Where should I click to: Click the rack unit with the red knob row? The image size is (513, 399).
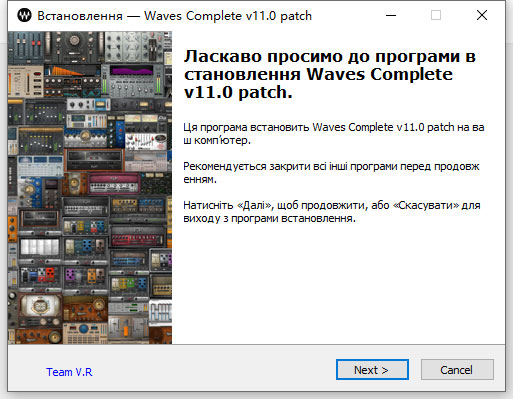pos(137,237)
